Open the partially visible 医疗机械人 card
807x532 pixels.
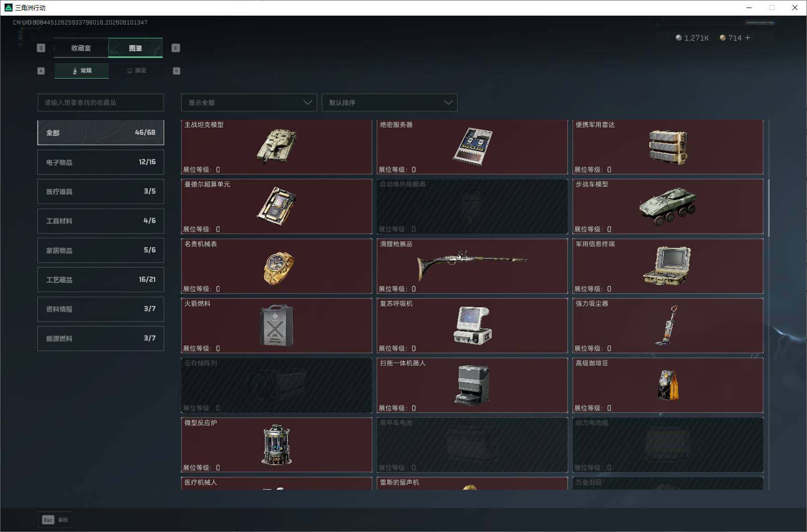[x=277, y=483]
